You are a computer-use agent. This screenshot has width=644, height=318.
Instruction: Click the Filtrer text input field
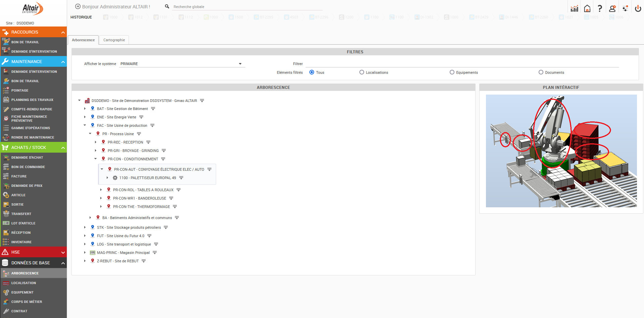462,64
